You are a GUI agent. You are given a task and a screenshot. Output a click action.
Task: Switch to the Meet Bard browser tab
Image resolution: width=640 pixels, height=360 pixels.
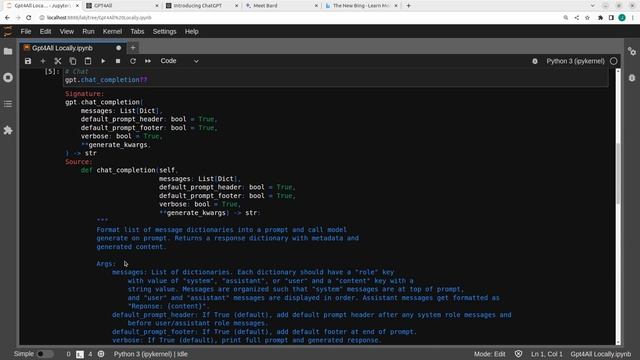click(281, 6)
